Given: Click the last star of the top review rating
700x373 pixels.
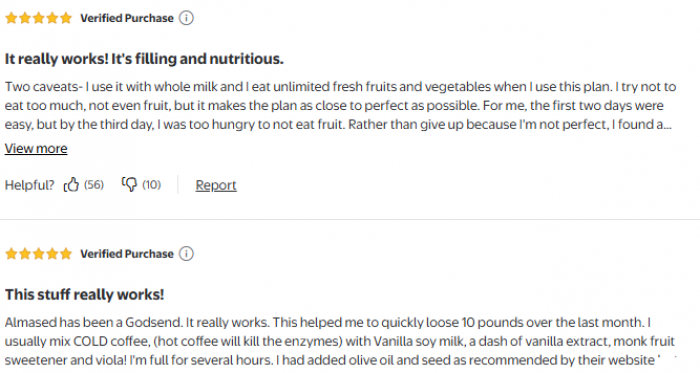Looking at the screenshot, I should [x=66, y=18].
